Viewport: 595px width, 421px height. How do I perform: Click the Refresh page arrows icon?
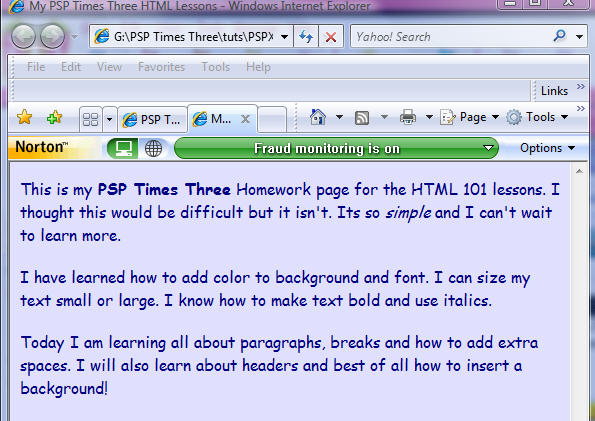pyautogui.click(x=306, y=36)
